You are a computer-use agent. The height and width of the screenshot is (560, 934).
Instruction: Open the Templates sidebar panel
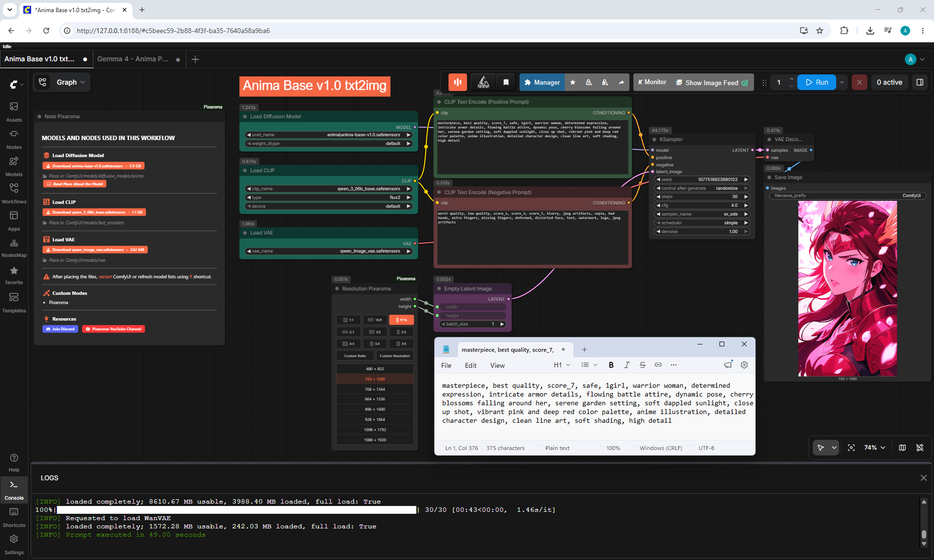(x=14, y=303)
